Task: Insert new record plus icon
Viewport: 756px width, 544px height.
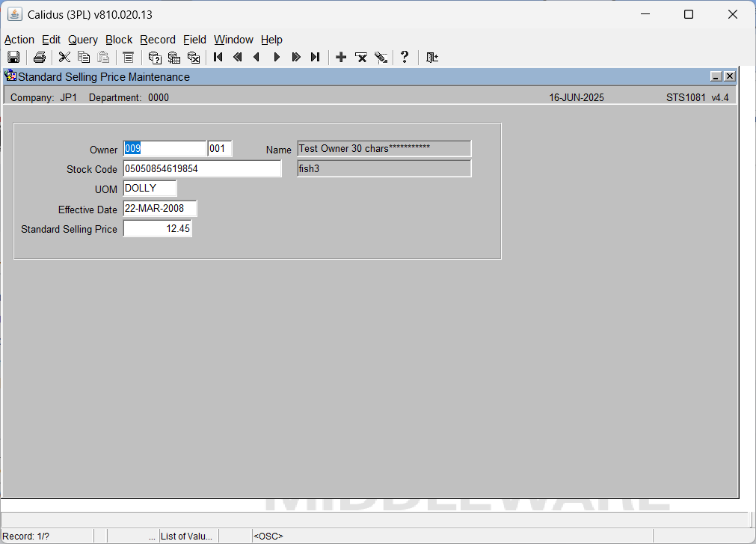Action: 341,58
